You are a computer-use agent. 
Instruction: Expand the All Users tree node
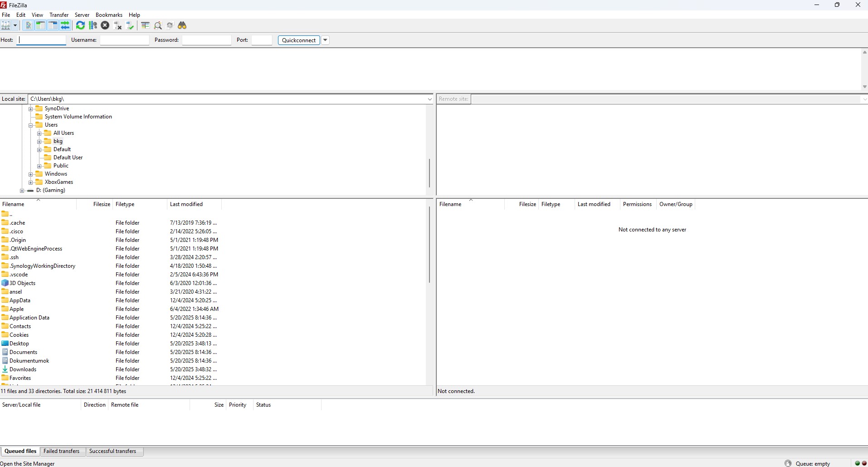point(39,133)
